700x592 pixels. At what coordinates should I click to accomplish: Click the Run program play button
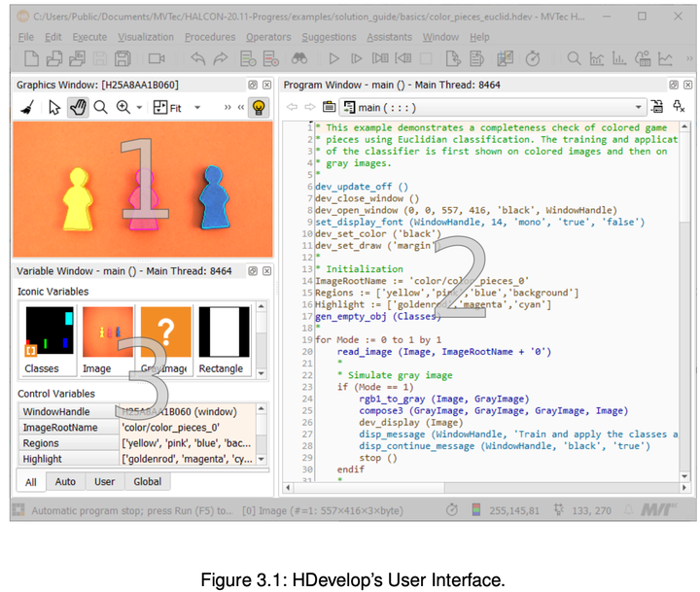click(333, 60)
